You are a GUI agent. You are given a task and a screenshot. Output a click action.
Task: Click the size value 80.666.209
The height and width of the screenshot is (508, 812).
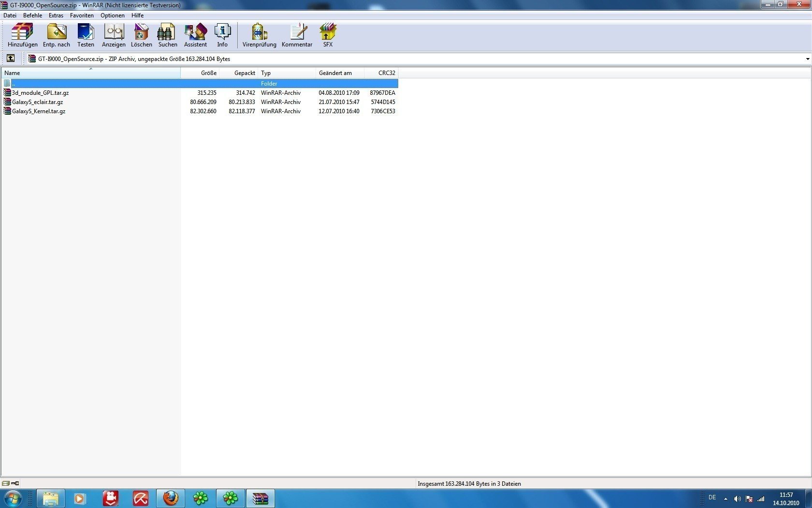[203, 102]
